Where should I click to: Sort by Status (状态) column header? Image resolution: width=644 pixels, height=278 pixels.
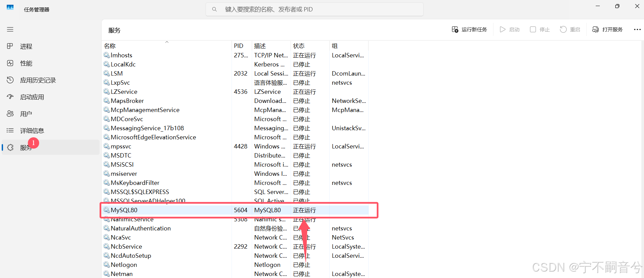coord(310,46)
